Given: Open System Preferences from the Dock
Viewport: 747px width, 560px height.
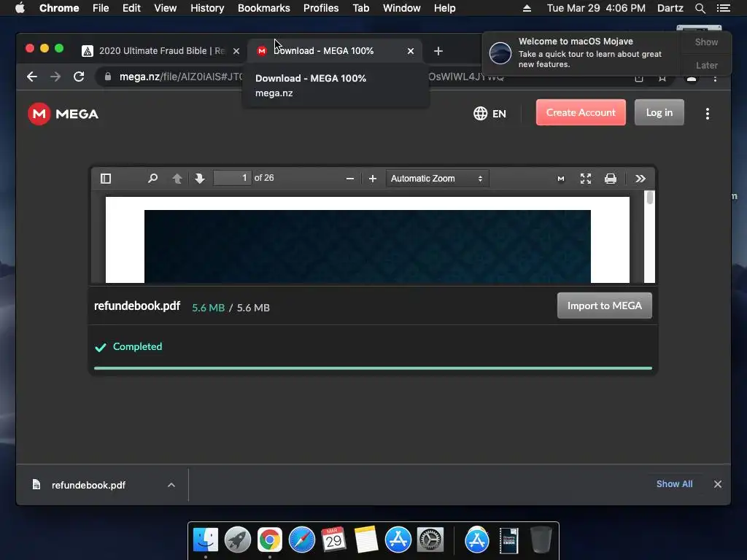Looking at the screenshot, I should pyautogui.click(x=430, y=540).
